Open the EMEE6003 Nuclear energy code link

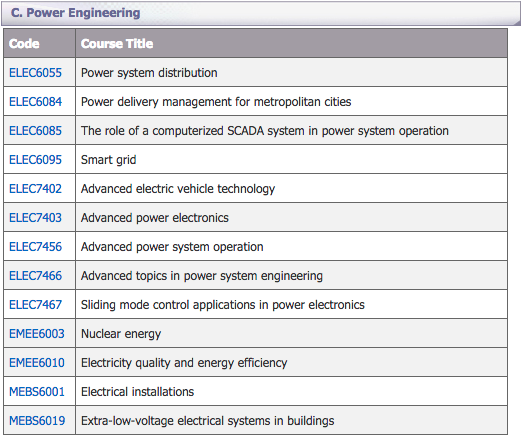point(37,334)
